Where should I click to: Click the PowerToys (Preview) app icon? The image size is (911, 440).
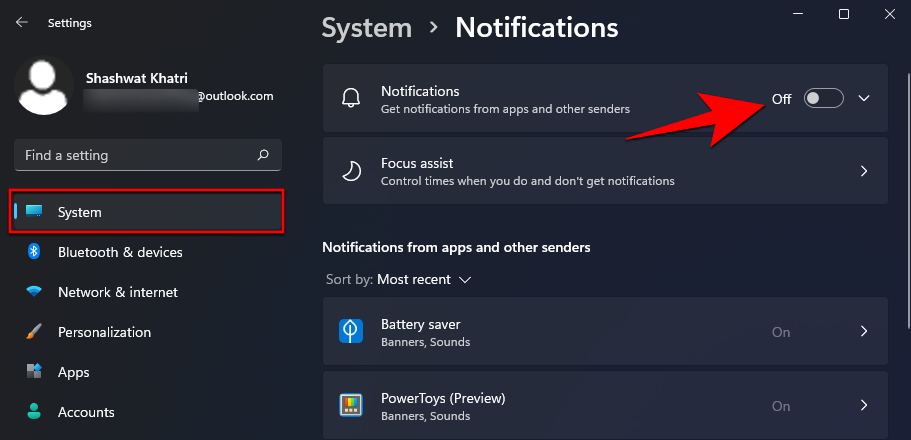351,406
